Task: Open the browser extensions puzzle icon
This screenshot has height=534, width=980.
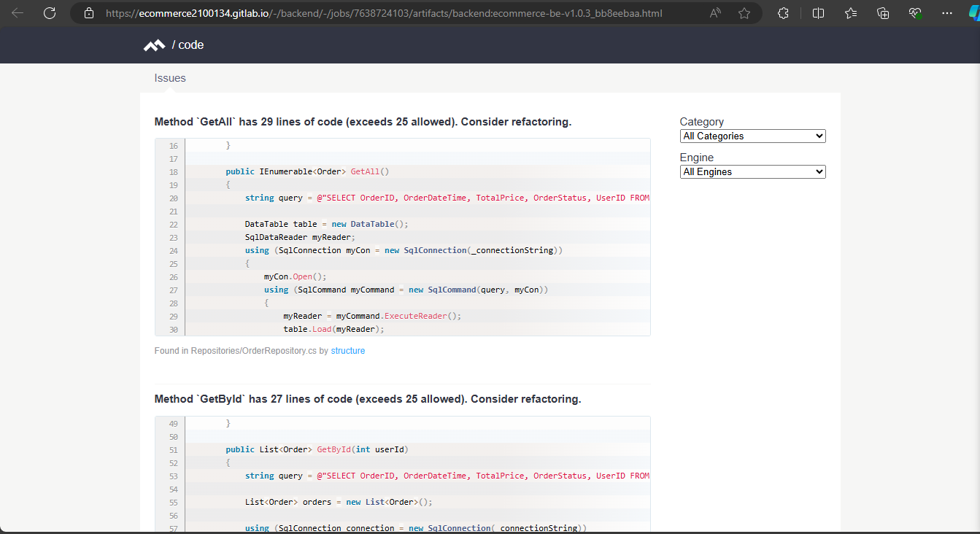Action: click(x=784, y=13)
